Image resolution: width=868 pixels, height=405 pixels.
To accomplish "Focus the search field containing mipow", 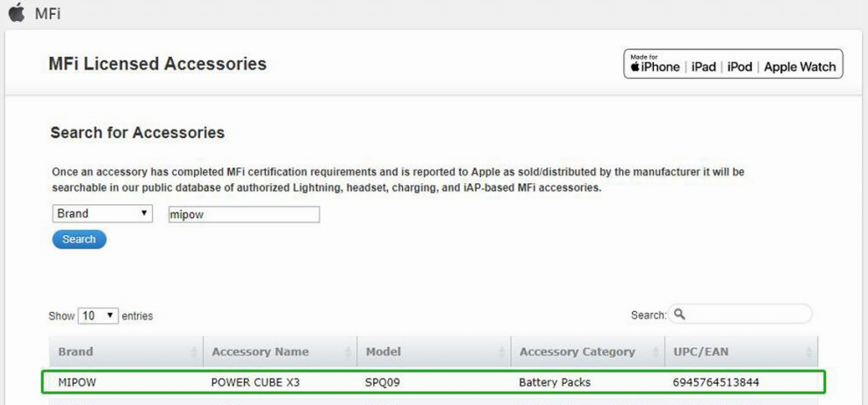I will tap(244, 215).
